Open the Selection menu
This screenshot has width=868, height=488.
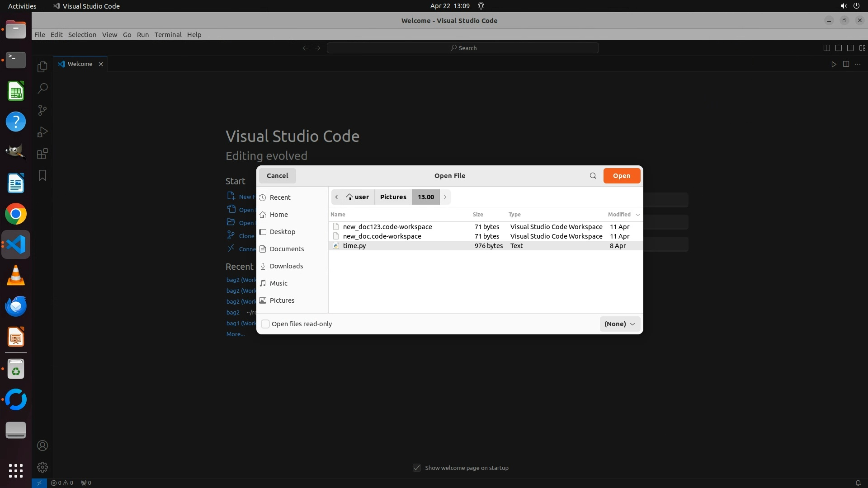point(82,35)
